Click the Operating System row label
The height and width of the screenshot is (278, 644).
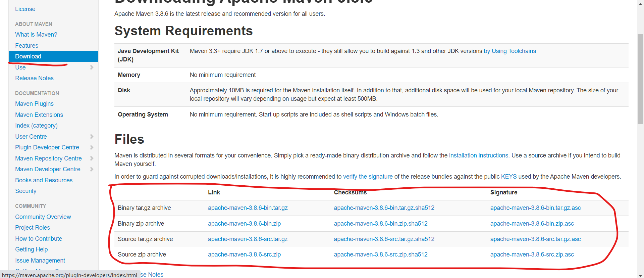[143, 114]
